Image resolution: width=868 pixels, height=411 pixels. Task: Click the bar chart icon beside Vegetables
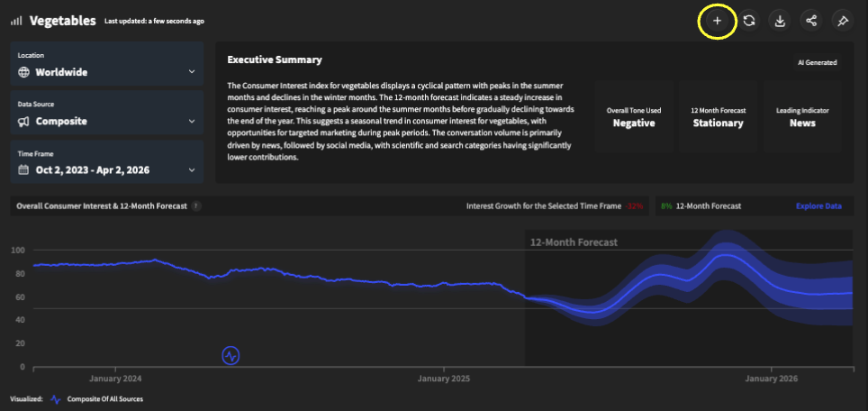tap(16, 20)
